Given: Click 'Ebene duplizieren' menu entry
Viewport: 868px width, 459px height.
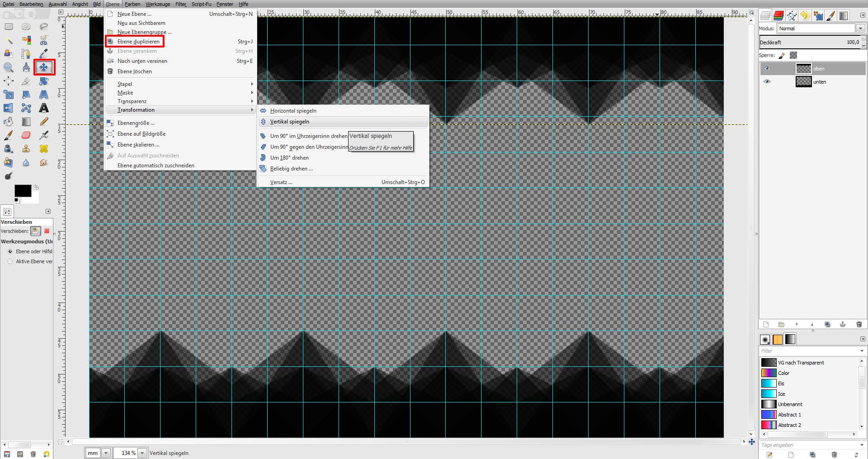Looking at the screenshot, I should click(x=138, y=42).
